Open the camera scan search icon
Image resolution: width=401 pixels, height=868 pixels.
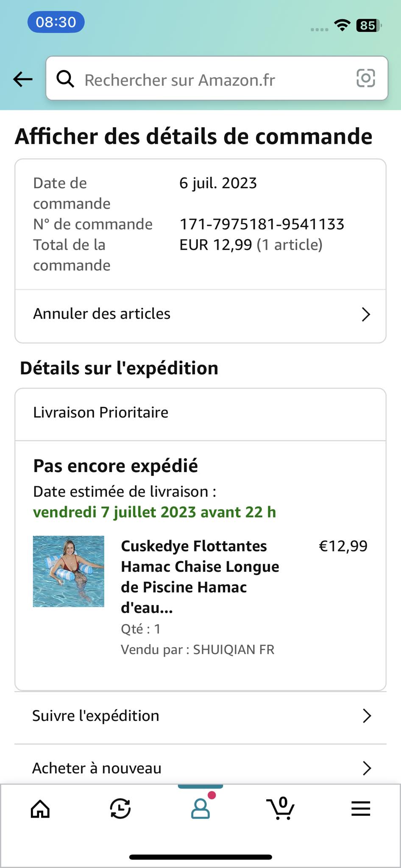365,78
